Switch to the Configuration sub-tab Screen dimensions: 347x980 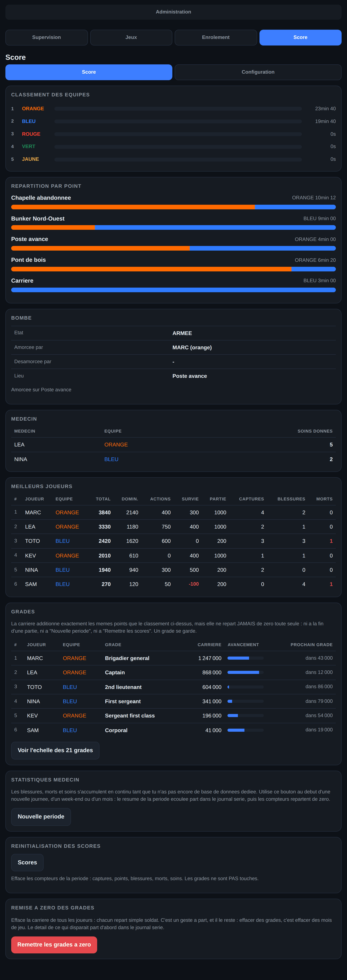[258, 72]
